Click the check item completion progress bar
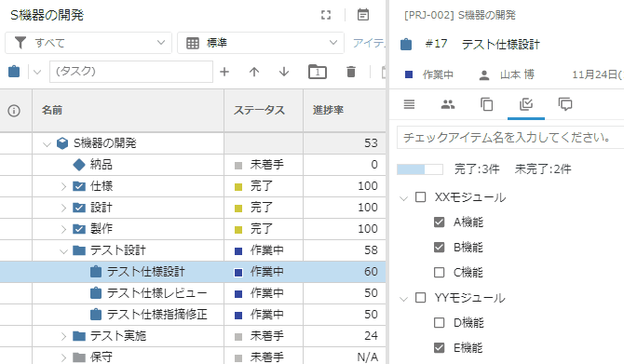624x364 pixels. pyautogui.click(x=420, y=169)
